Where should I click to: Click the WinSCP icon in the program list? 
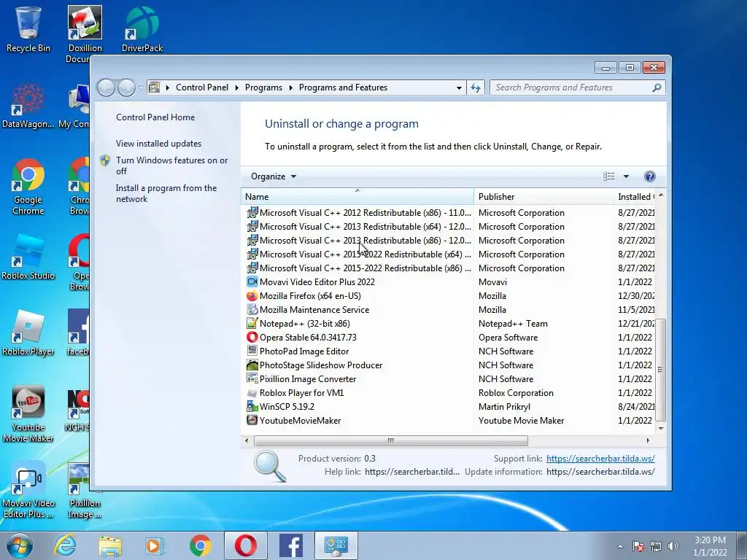pyautogui.click(x=252, y=406)
